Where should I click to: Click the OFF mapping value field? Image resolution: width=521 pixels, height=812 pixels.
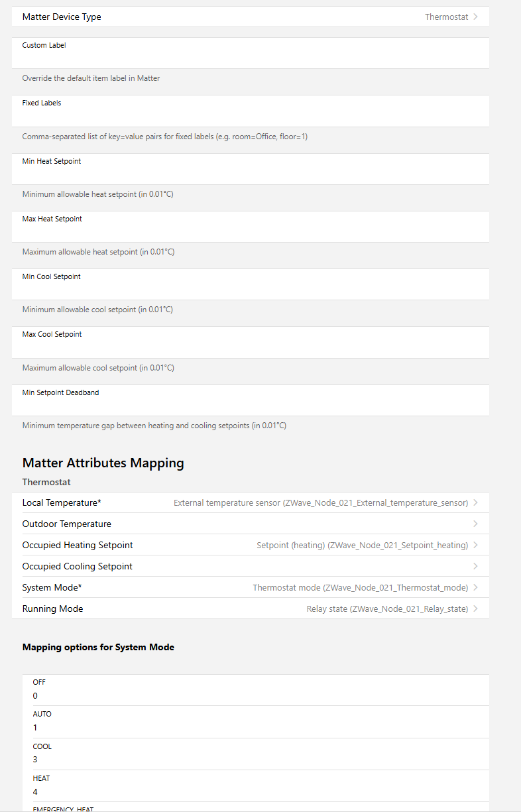click(x=259, y=696)
